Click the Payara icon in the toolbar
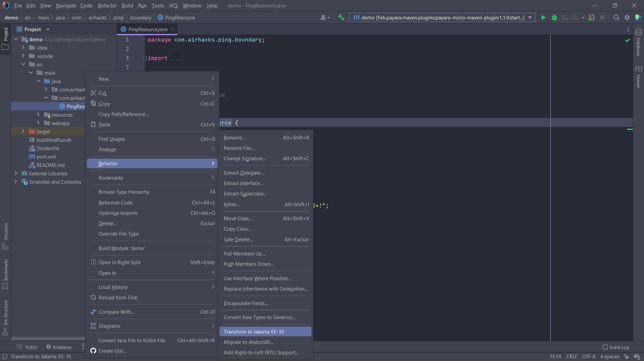The height and width of the screenshot is (361, 644). click(x=638, y=17)
